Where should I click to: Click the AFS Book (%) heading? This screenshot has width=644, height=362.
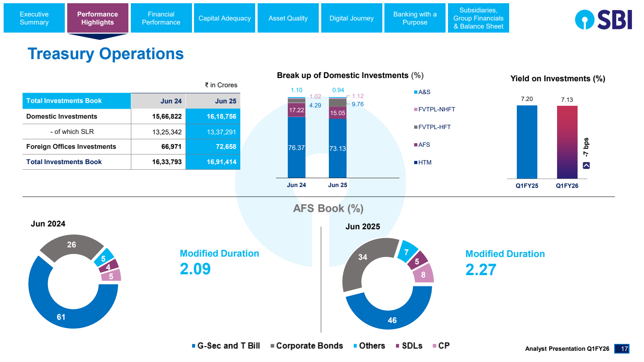328,208
